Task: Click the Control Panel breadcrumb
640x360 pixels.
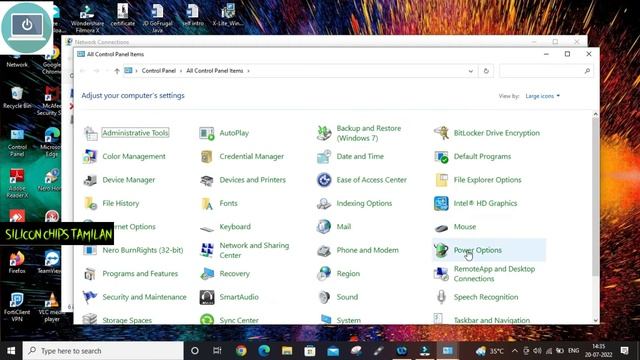Action: [159, 71]
